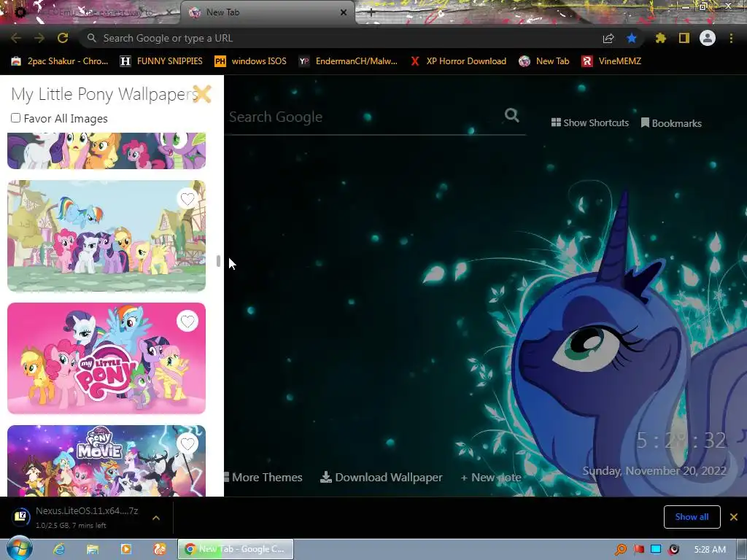Select the pink My Little Pony logo thumbnail
Image resolution: width=747 pixels, height=560 pixels.
(107, 358)
